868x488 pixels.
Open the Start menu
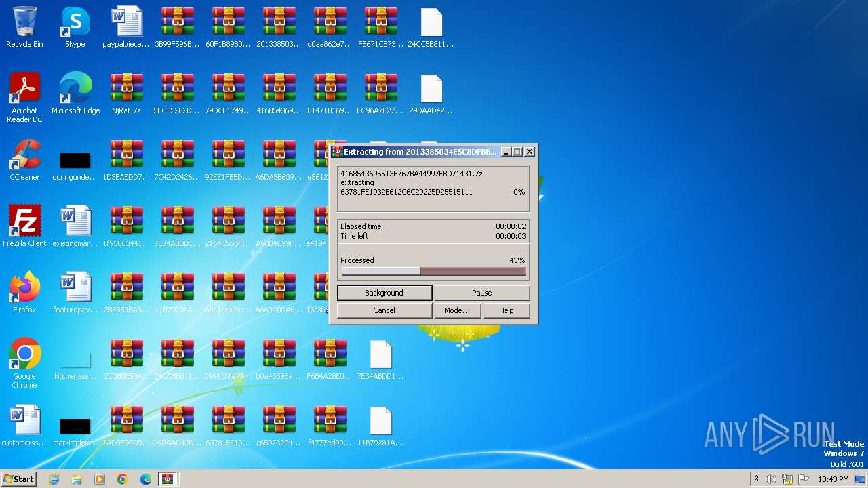point(18,479)
